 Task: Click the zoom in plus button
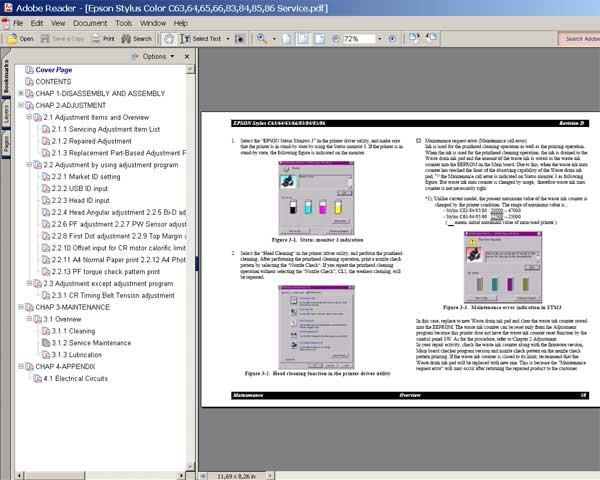392,39
